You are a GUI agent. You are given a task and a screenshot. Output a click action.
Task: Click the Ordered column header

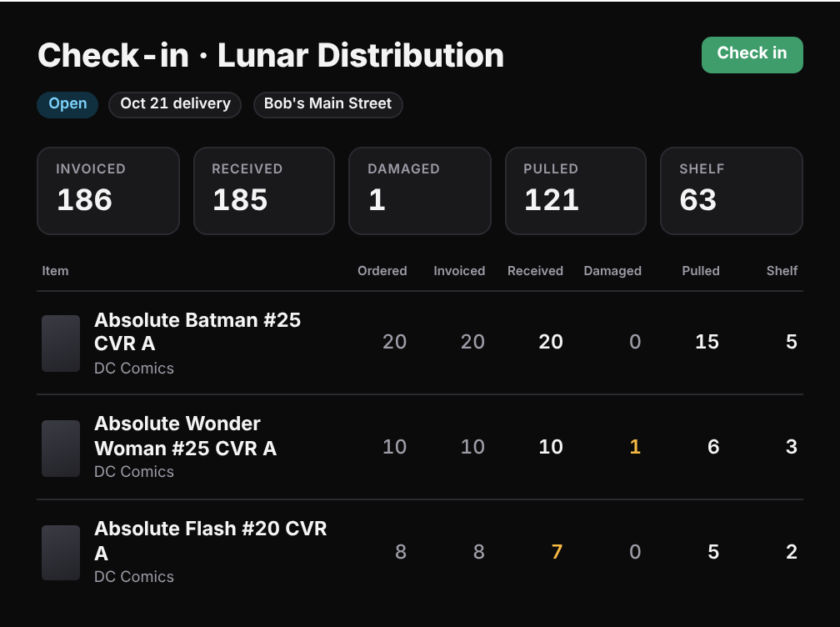click(x=382, y=271)
